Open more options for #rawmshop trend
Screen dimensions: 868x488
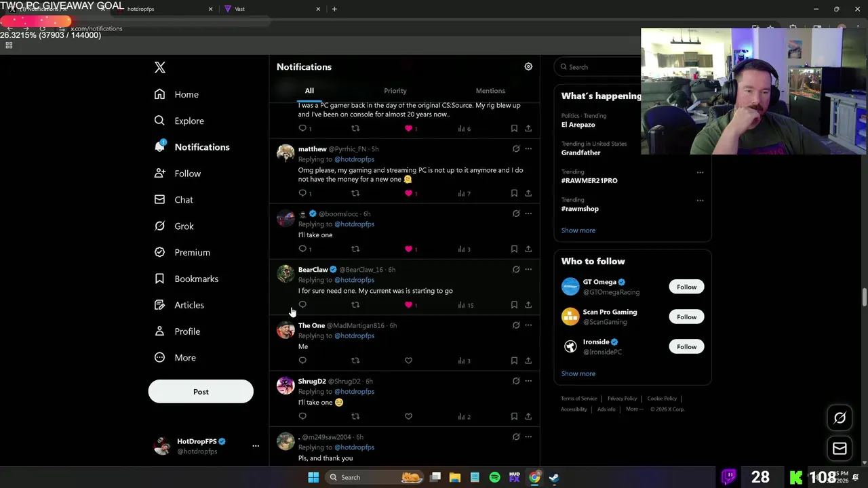coord(700,200)
